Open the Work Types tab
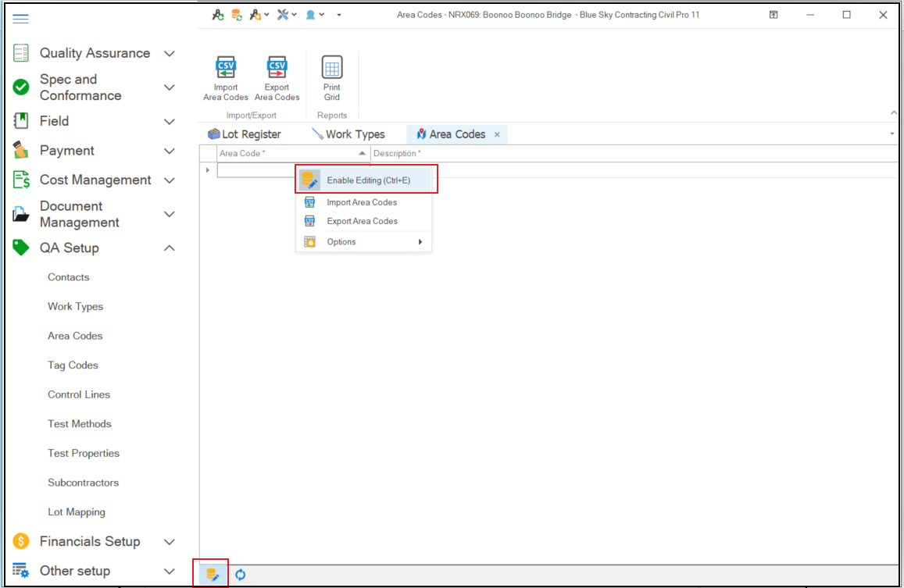The width and height of the screenshot is (904, 588). (x=356, y=134)
